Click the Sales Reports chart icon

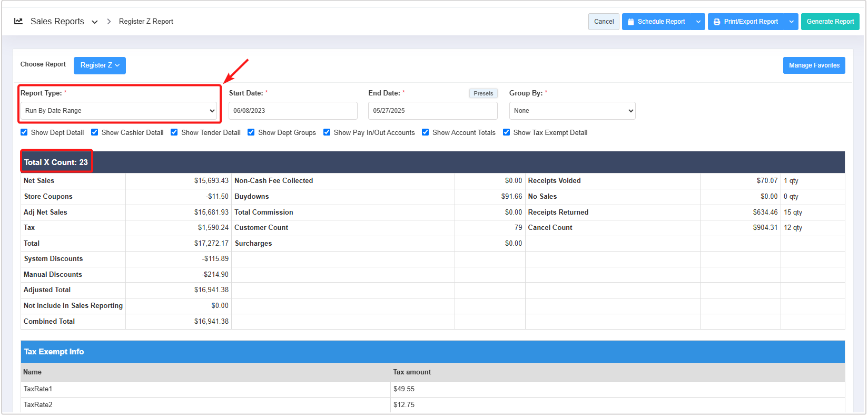tap(18, 21)
